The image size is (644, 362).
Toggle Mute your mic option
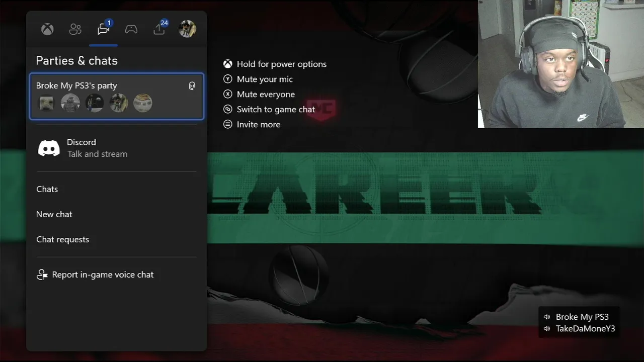pos(258,79)
